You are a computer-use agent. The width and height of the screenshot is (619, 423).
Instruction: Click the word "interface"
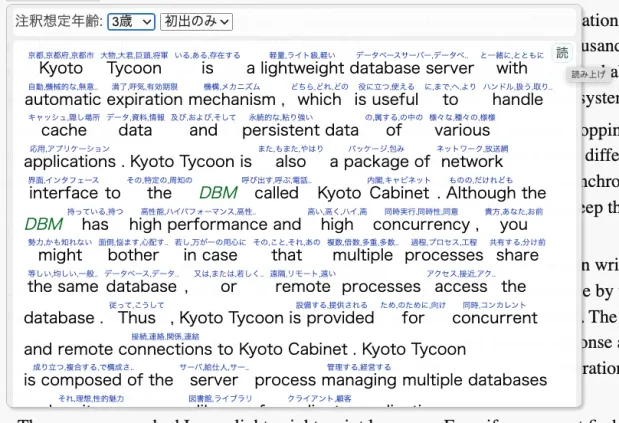pos(65,193)
